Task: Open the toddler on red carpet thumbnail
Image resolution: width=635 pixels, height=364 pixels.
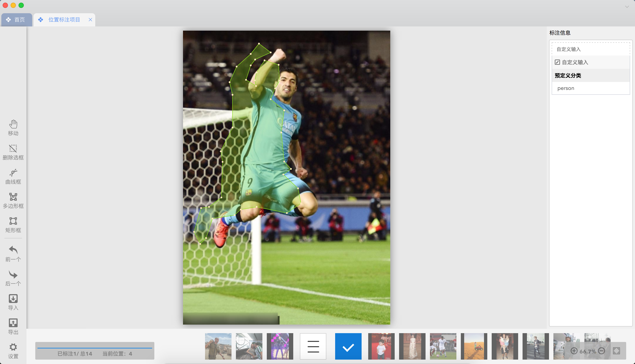Action: [x=381, y=346]
